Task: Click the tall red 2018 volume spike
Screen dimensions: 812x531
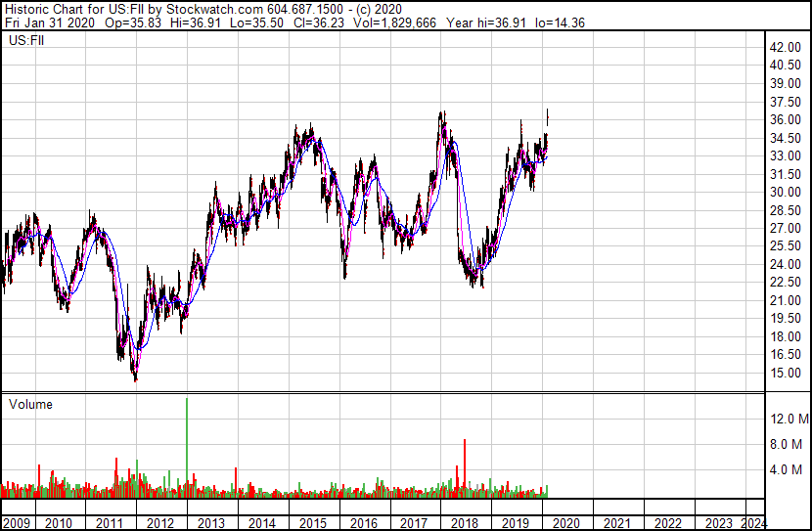Action: (465, 468)
